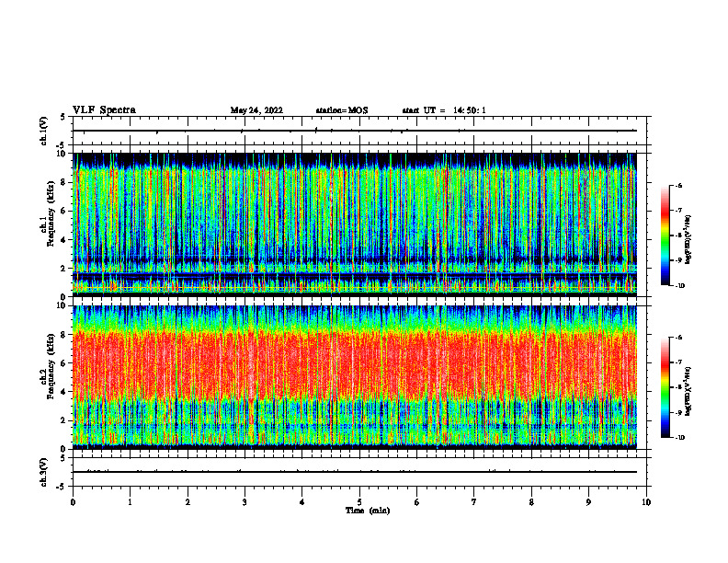This screenshot has width=728, height=563.
Task: Click the "6" tick on the time axis
Action: click(417, 502)
